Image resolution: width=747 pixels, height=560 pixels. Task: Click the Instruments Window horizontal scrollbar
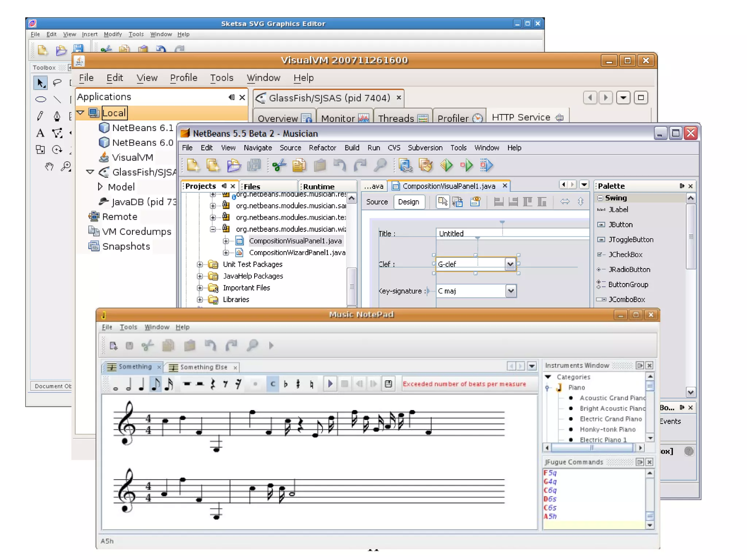[592, 448]
